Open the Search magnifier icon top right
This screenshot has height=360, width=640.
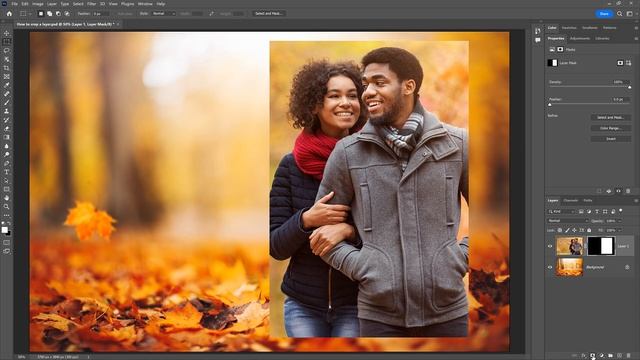pyautogui.click(x=620, y=13)
